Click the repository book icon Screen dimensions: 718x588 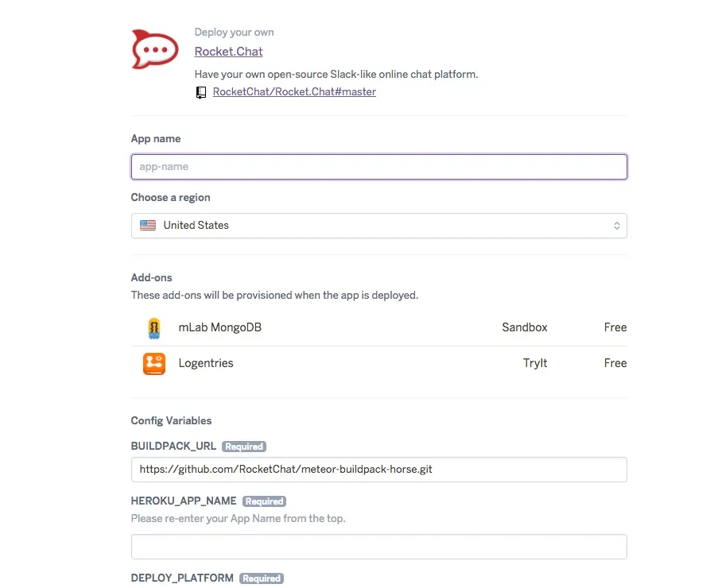[x=200, y=92]
